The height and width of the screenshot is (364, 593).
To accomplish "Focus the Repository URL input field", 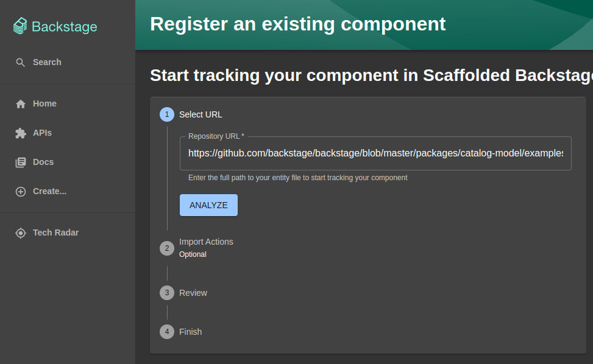I will (375, 153).
